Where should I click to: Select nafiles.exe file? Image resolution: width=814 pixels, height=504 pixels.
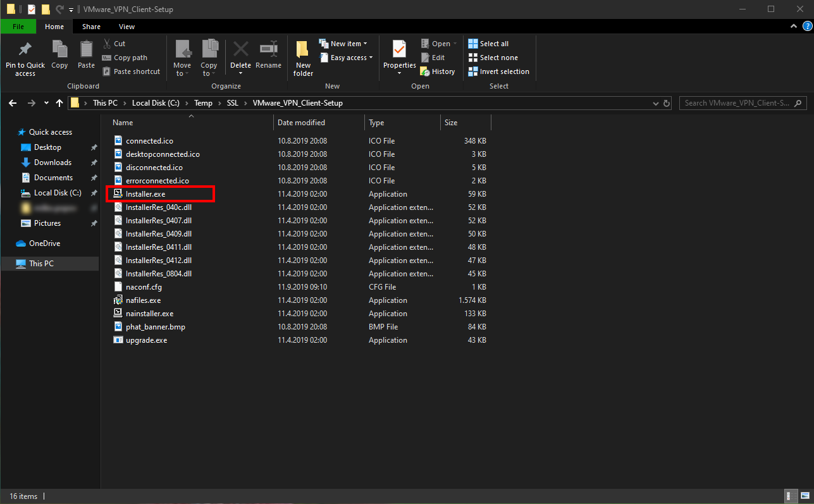(143, 300)
